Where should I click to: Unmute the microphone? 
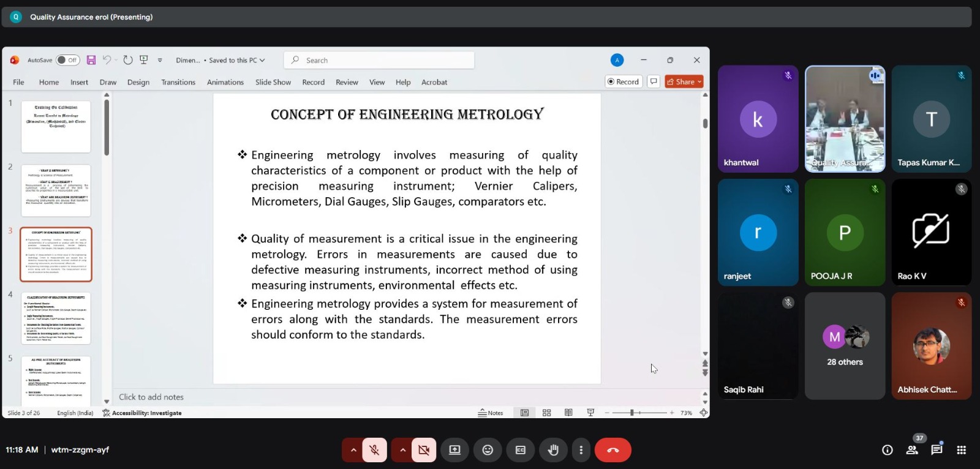click(374, 450)
